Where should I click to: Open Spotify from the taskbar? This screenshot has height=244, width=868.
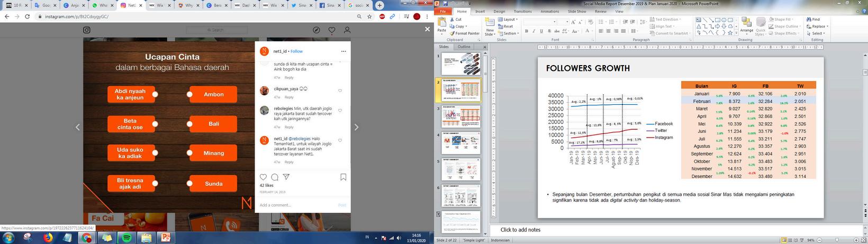[127, 238]
